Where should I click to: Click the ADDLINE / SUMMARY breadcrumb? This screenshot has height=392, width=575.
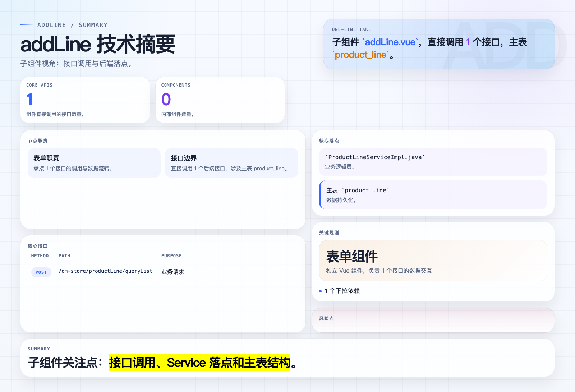click(72, 25)
